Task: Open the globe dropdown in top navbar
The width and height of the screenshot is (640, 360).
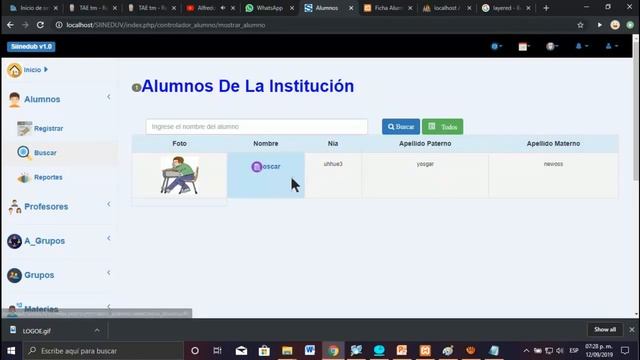Action: click(552, 47)
